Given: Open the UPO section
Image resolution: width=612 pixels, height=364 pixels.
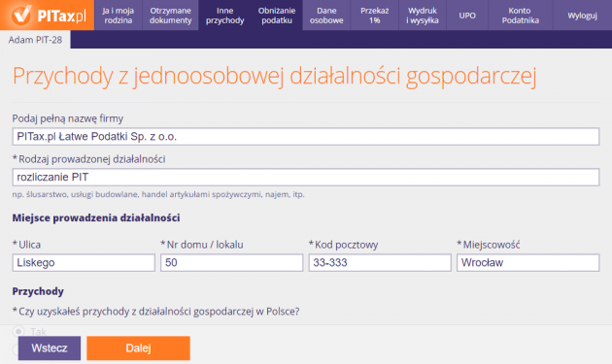Looking at the screenshot, I should click(467, 16).
